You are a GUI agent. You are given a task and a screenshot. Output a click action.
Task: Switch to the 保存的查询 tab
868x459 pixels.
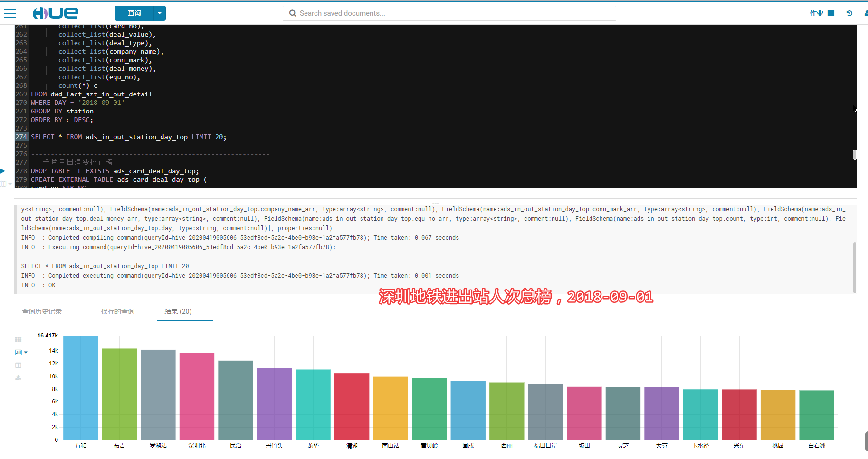[118, 311]
